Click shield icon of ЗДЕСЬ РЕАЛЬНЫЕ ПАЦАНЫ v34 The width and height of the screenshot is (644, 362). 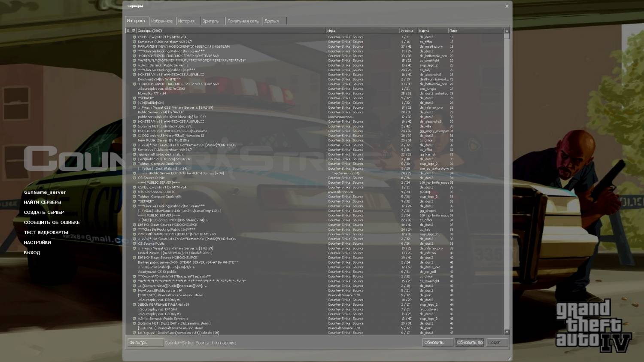pos(134,304)
